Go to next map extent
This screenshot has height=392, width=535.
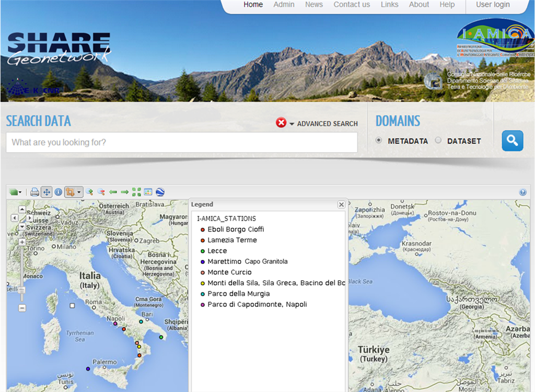coord(124,192)
